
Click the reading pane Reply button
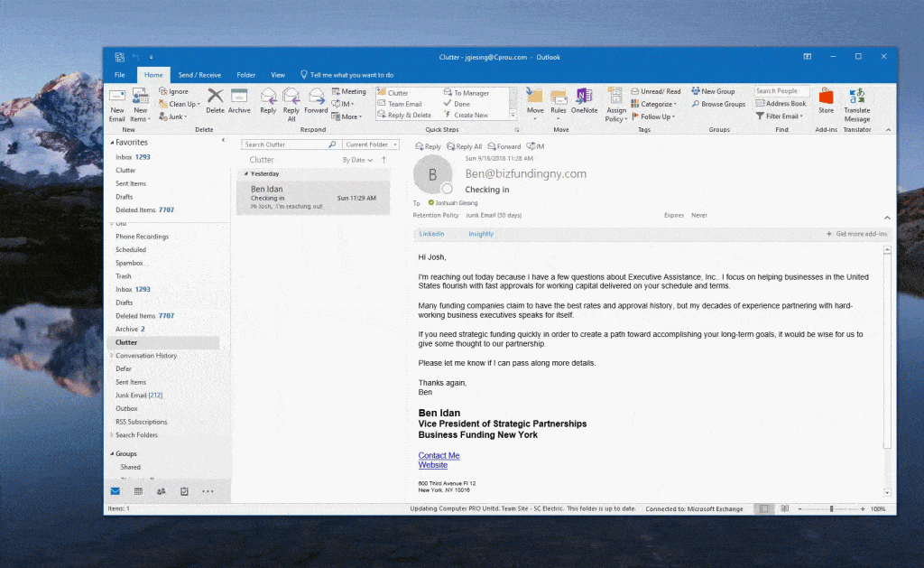429,146
